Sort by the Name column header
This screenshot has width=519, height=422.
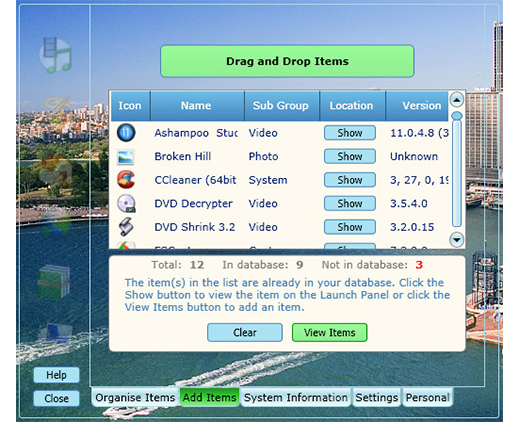point(196,106)
